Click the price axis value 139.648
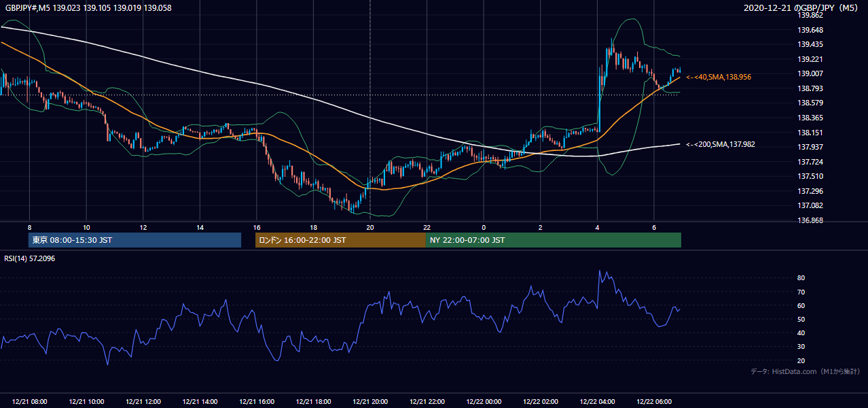This screenshot has height=408, width=868. coord(811,30)
